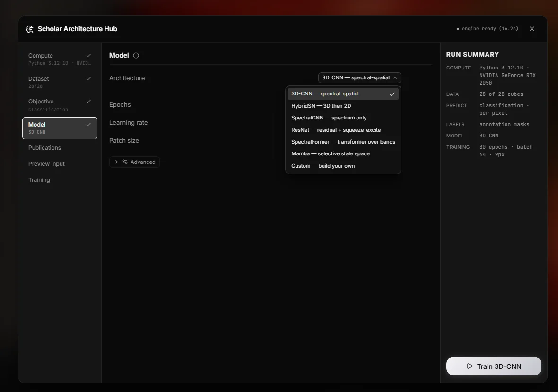Switch to the Objective step
Image resolution: width=558 pixels, height=392 pixels.
pyautogui.click(x=60, y=105)
